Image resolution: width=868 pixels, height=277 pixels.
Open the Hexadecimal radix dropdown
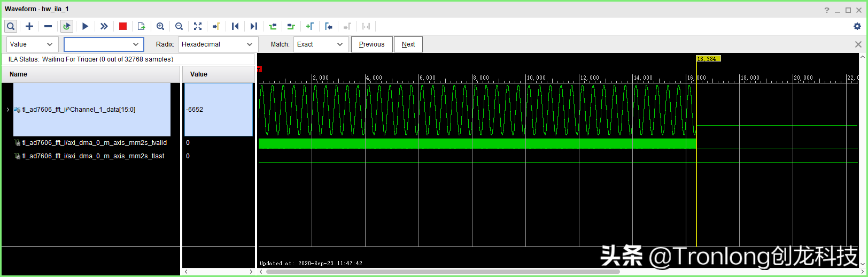click(x=218, y=44)
